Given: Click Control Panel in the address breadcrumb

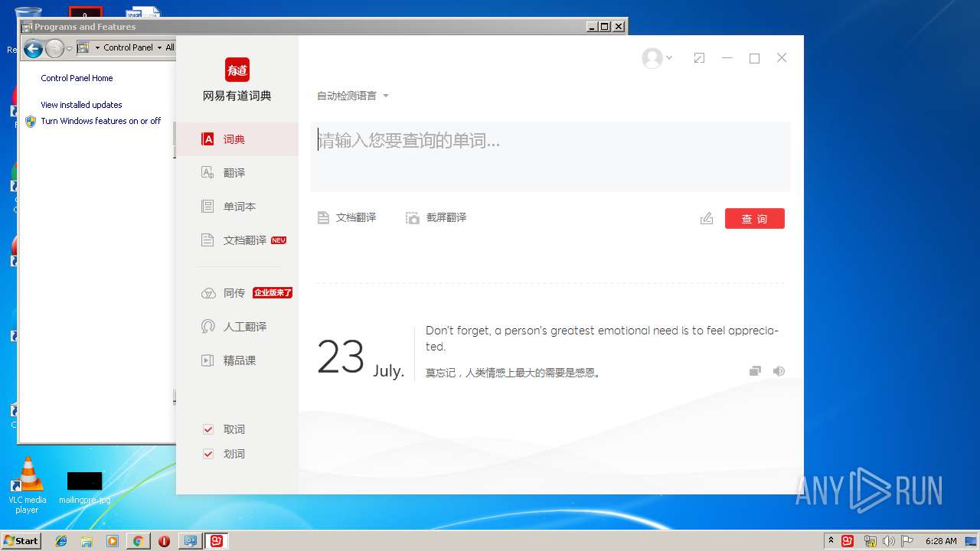Looking at the screenshot, I should (128, 47).
